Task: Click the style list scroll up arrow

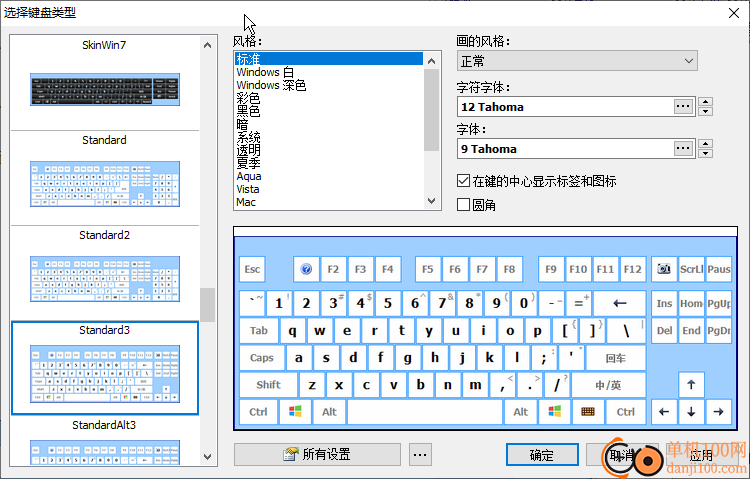Action: click(431, 61)
